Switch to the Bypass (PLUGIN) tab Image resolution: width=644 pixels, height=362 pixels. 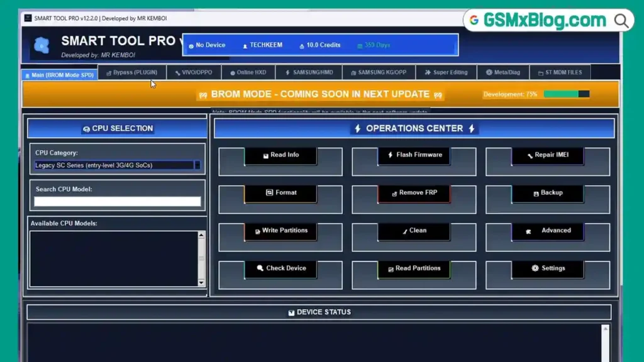click(x=132, y=72)
